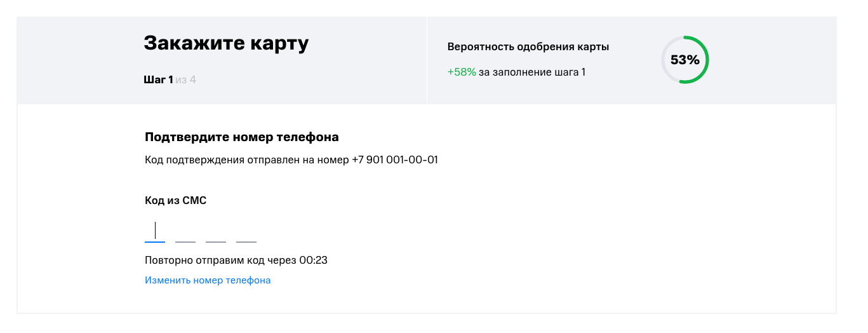Click the Вероятность одобрения карты label
This screenshot has width=868, height=333.
[x=528, y=47]
